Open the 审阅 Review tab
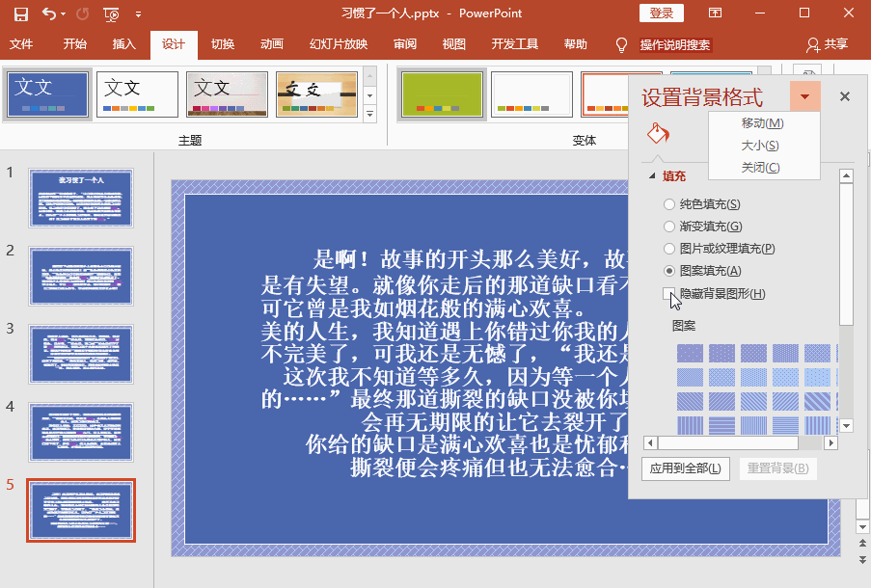Viewport: 871px width, 588px height. [x=405, y=44]
